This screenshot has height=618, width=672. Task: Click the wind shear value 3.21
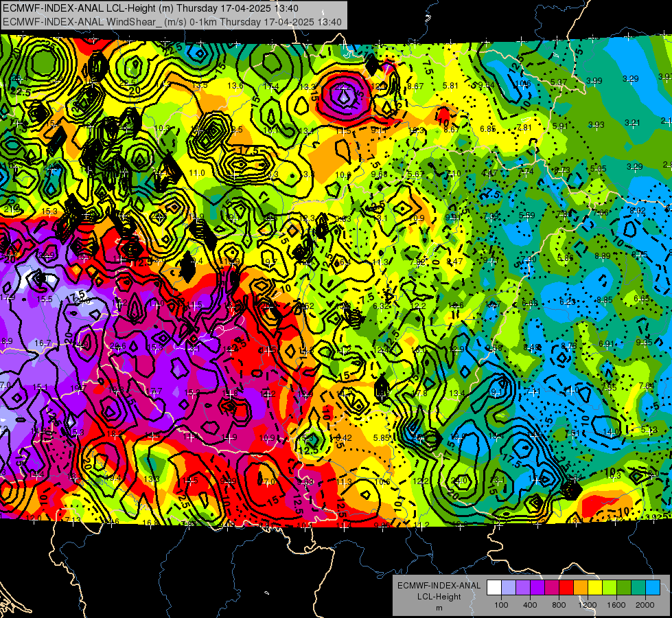point(632,123)
